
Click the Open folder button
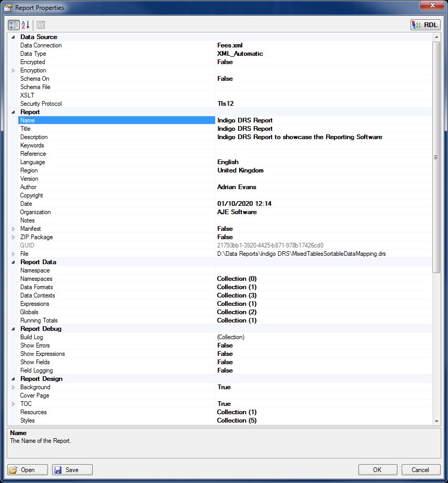(x=28, y=470)
